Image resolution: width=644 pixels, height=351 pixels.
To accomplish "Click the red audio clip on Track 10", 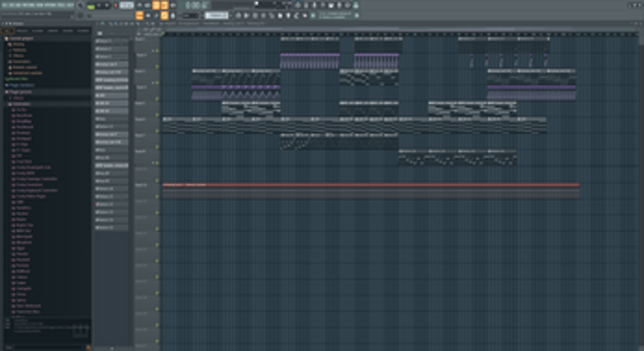I will point(371,192).
